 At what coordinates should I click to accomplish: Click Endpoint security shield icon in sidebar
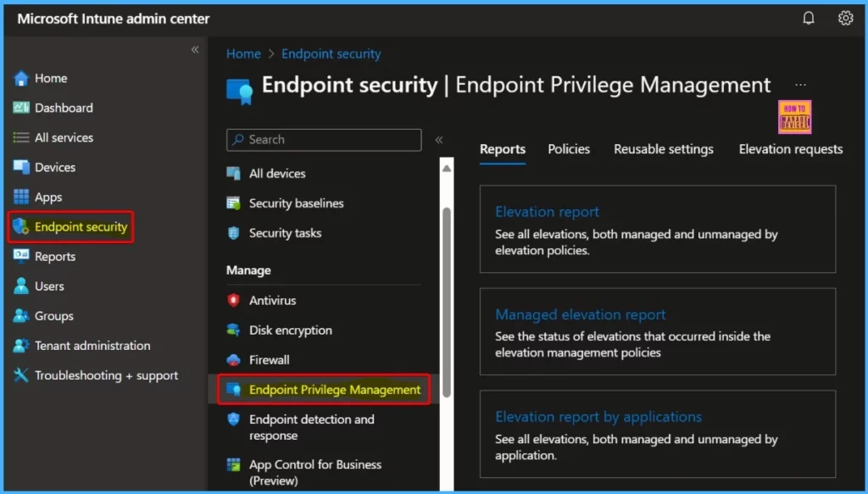21,226
